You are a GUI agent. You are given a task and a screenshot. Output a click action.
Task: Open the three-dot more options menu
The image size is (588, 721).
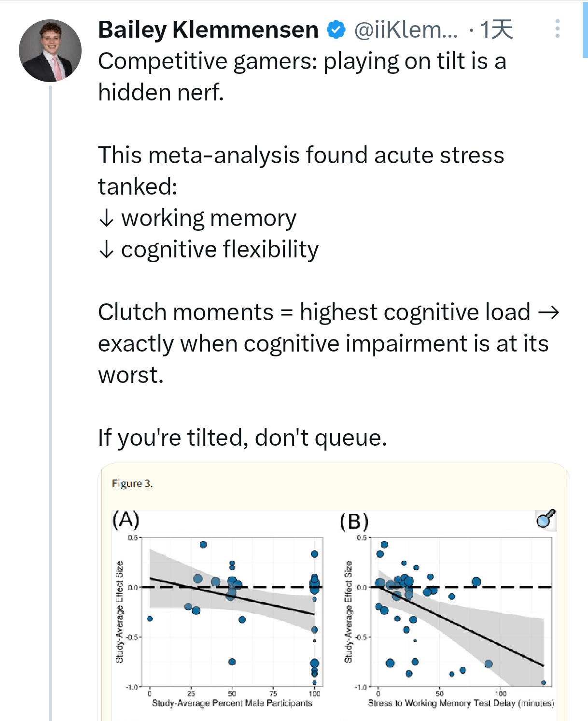pos(557,29)
